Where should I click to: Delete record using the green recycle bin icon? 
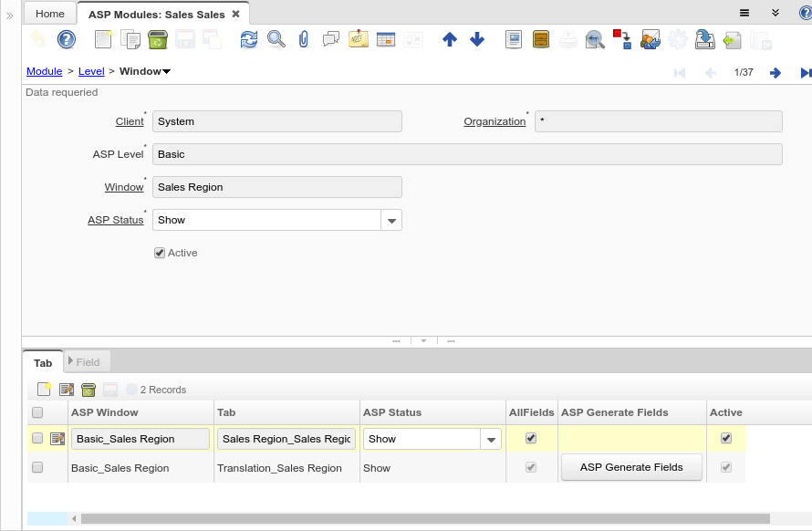tap(157, 39)
